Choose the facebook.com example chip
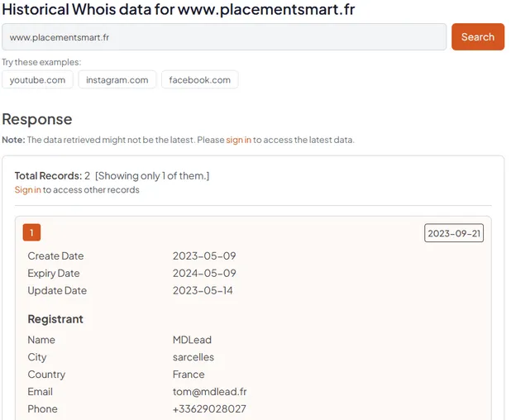The image size is (511, 420). tap(199, 80)
